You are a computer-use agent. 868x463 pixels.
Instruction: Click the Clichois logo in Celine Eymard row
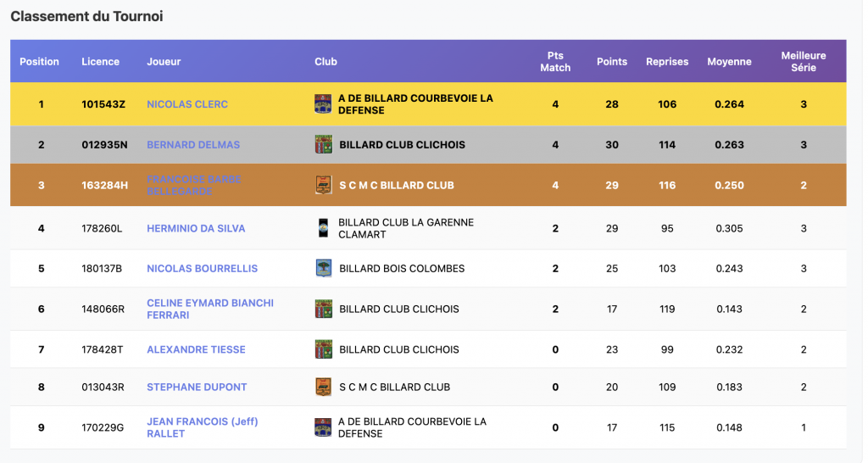point(323,309)
